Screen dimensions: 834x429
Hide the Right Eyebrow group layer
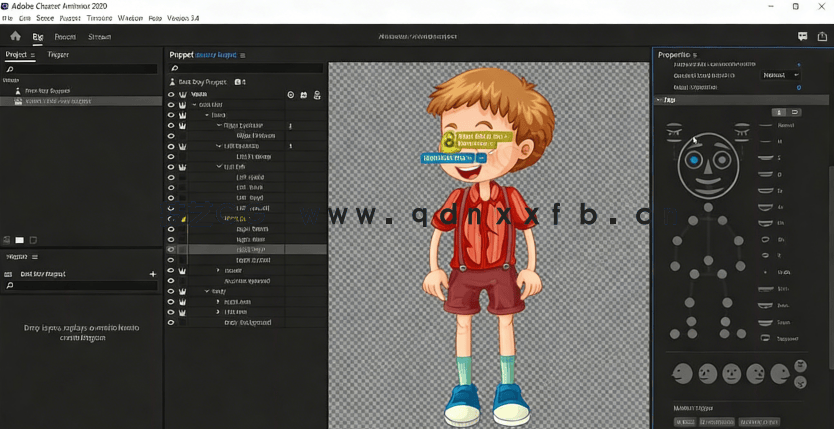pyautogui.click(x=171, y=125)
